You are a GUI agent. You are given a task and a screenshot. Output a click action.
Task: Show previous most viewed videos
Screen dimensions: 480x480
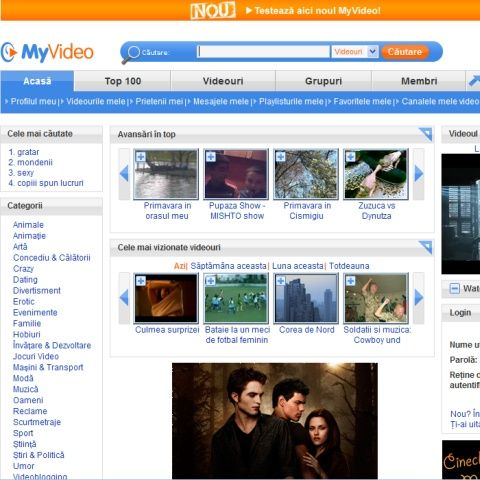coord(124,298)
